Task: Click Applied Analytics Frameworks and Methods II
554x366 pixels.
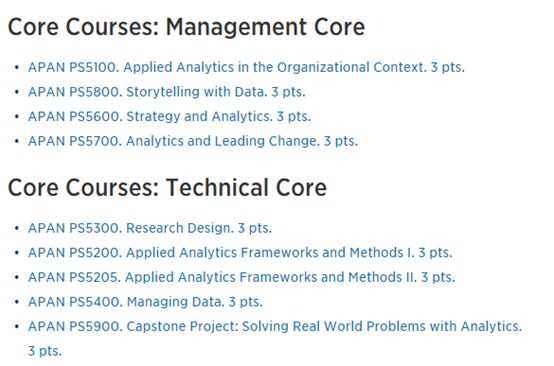Action: coord(241,277)
